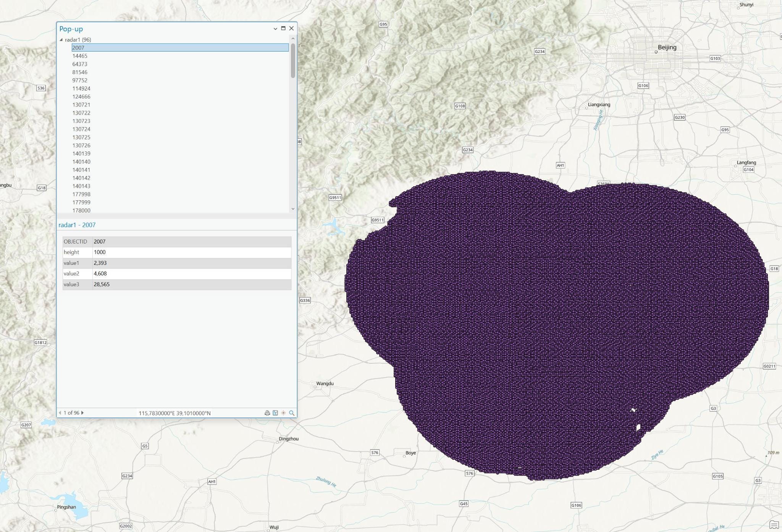
Task: Click the height attribute row
Action: (176, 252)
